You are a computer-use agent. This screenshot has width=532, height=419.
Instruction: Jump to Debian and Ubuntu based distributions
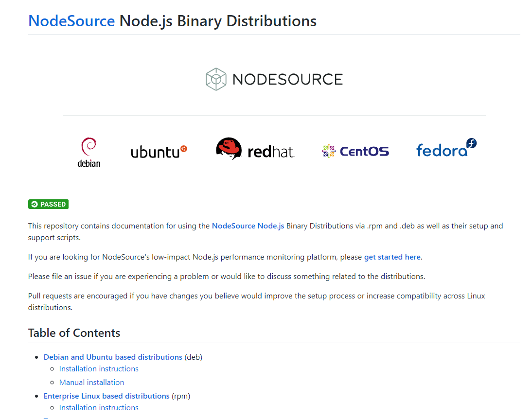[x=113, y=357]
